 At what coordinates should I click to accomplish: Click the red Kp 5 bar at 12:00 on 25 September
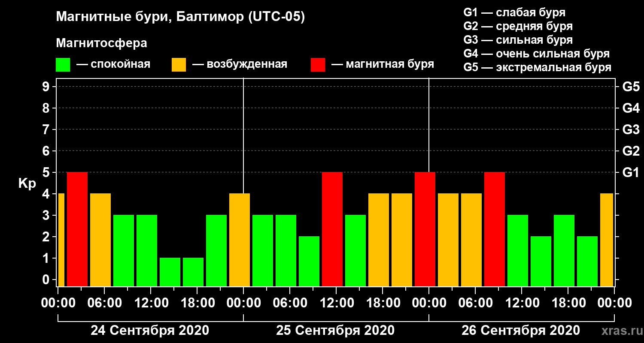pyautogui.click(x=332, y=229)
